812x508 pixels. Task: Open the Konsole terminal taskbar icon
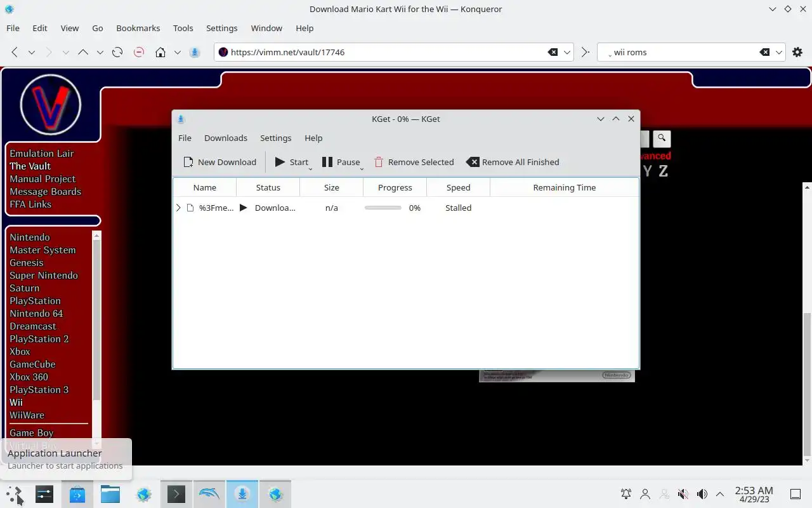click(176, 494)
